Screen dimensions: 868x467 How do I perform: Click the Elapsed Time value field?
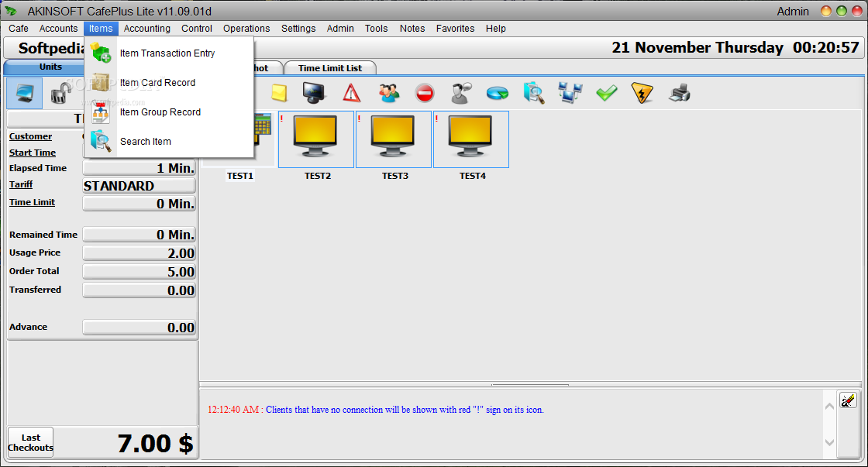point(139,168)
